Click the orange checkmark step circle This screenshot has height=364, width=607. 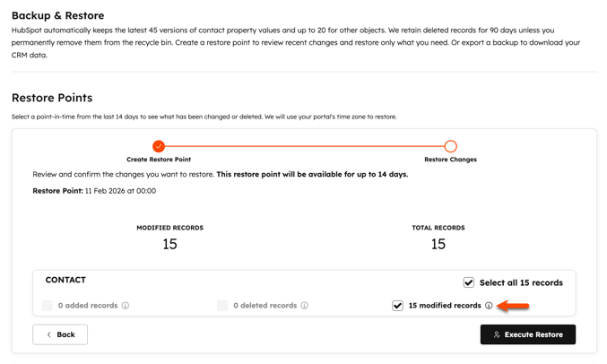[159, 146]
